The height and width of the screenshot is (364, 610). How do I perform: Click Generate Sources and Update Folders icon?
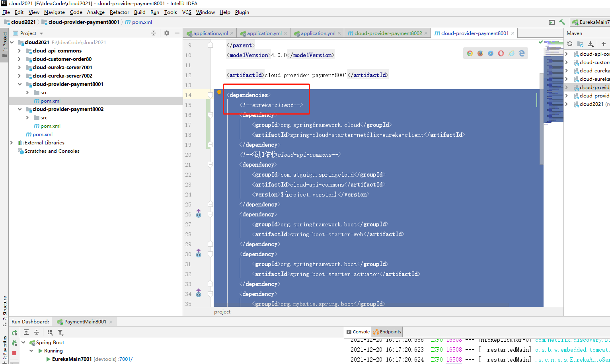click(580, 44)
